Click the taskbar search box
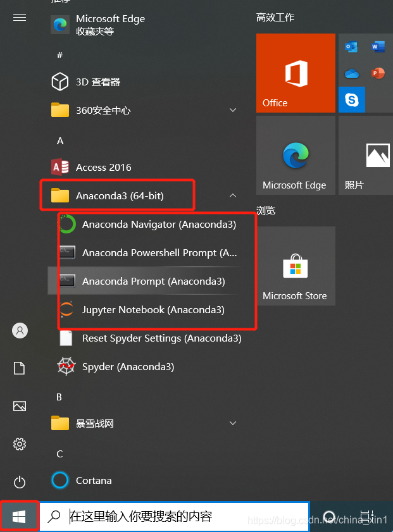This screenshot has height=532, width=393. (175, 516)
